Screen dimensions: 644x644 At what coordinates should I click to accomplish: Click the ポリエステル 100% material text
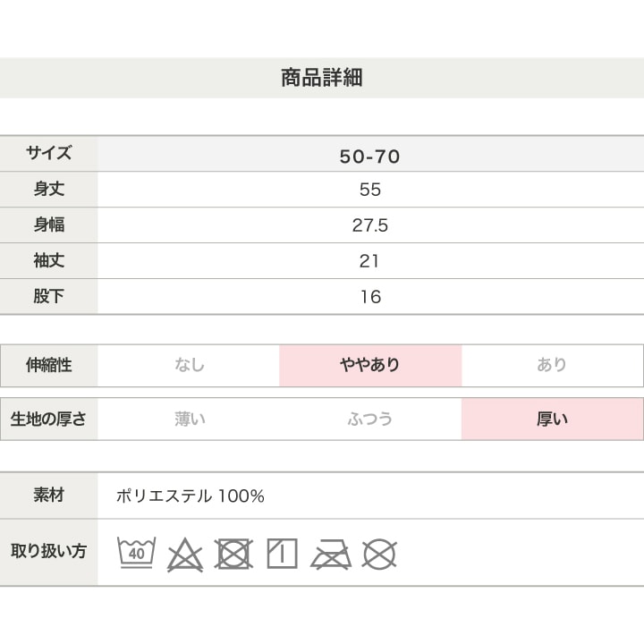click(191, 496)
